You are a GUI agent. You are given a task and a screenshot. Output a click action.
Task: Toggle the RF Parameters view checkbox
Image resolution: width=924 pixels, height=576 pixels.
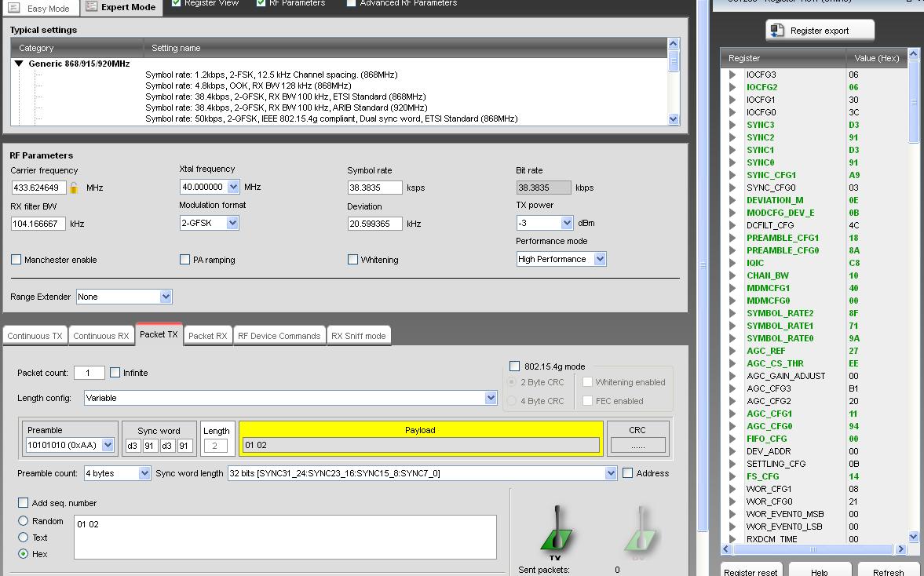(261, 3)
